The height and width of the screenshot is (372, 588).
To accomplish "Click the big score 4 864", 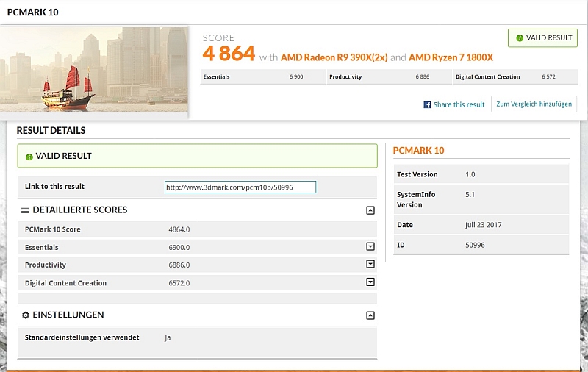I will [229, 53].
